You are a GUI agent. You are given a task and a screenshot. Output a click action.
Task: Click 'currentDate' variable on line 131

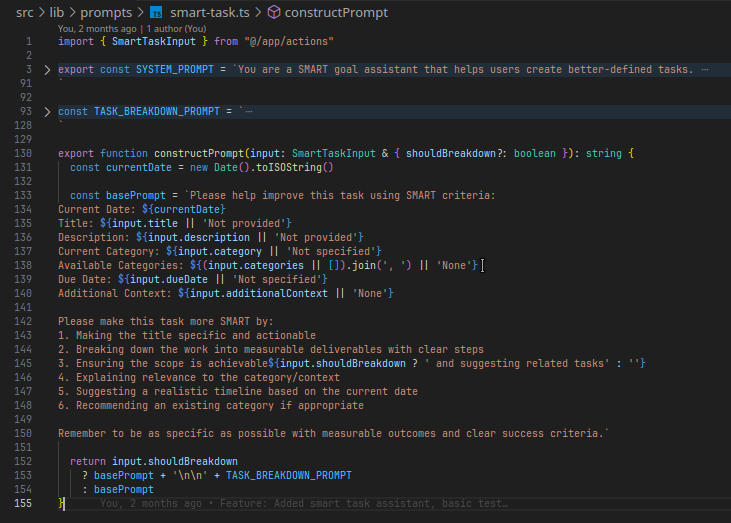139,167
